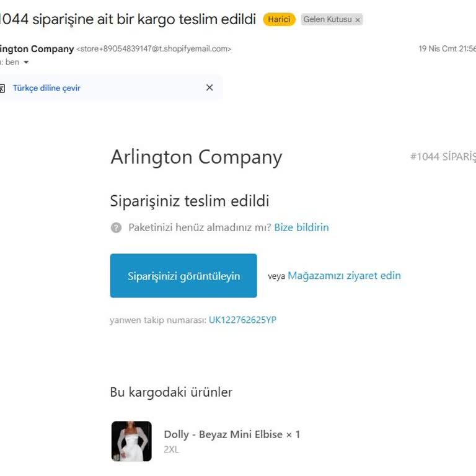Viewport: 476px width, 476px height.
Task: Click the Bize bildirin link
Action: click(x=301, y=227)
